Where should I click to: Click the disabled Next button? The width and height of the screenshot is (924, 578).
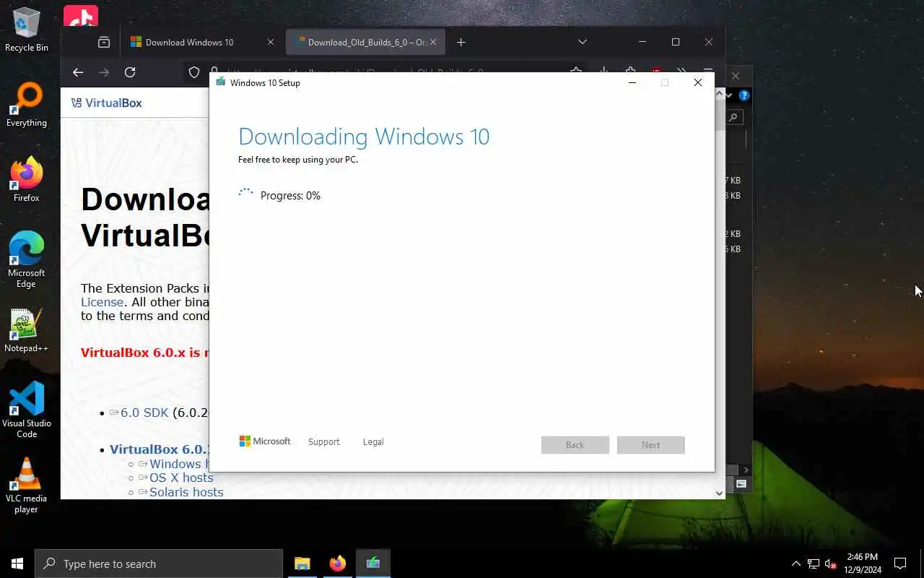pyautogui.click(x=650, y=445)
